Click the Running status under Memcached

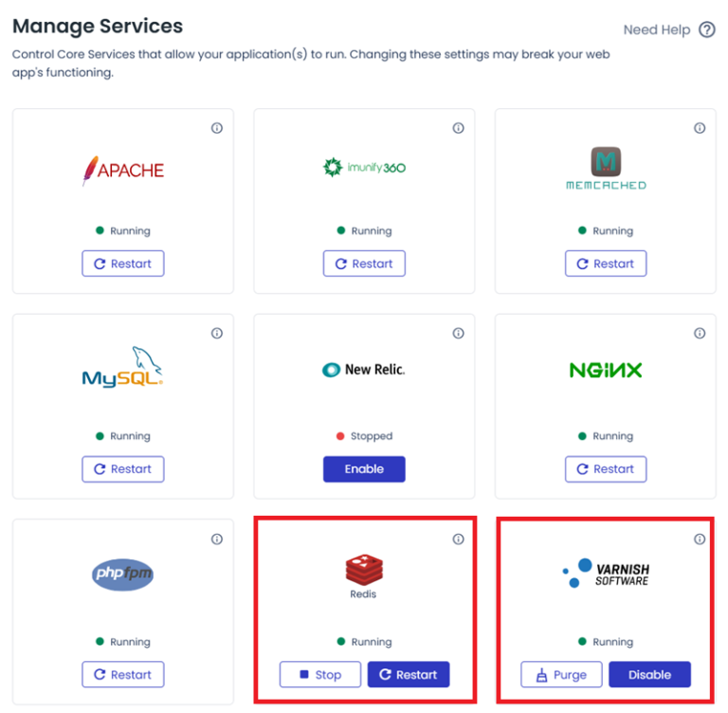[606, 230]
